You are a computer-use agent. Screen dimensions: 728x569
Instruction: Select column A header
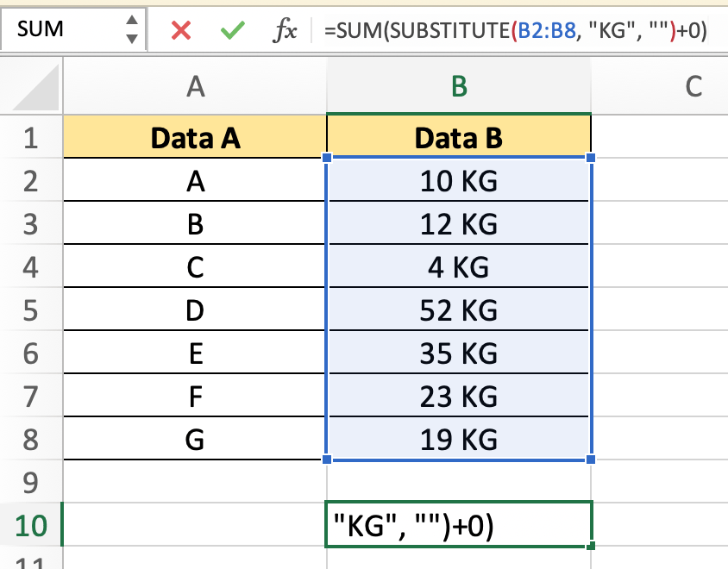click(x=196, y=86)
